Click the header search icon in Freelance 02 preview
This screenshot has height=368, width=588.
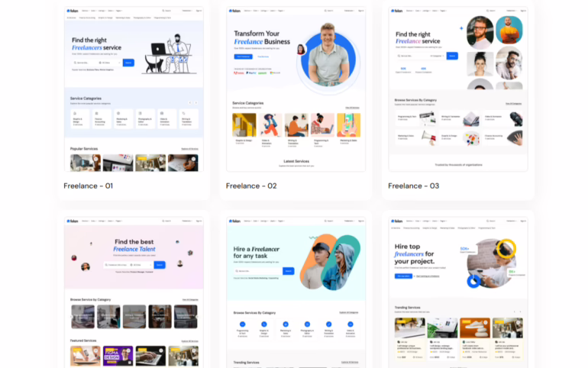coord(325,11)
